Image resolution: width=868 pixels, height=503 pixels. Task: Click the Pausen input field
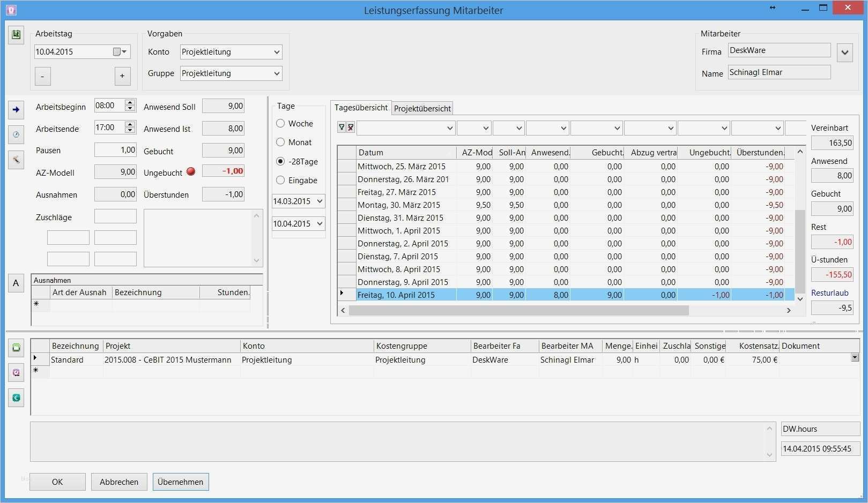pos(115,150)
